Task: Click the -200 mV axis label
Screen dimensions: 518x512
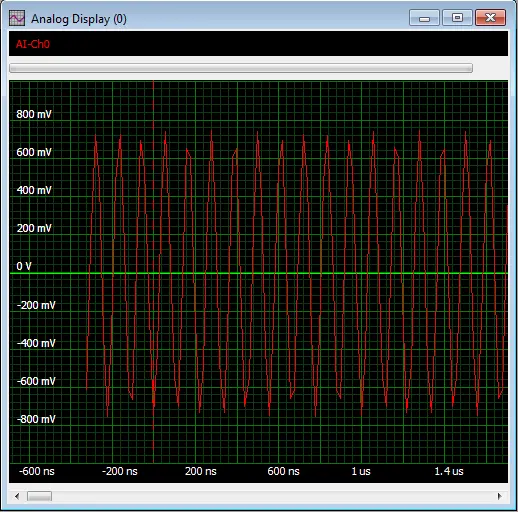Action: (36, 305)
